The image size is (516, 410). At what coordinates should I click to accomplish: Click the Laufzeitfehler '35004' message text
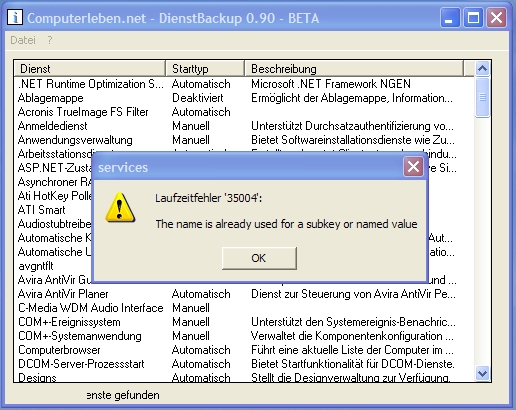point(209,198)
